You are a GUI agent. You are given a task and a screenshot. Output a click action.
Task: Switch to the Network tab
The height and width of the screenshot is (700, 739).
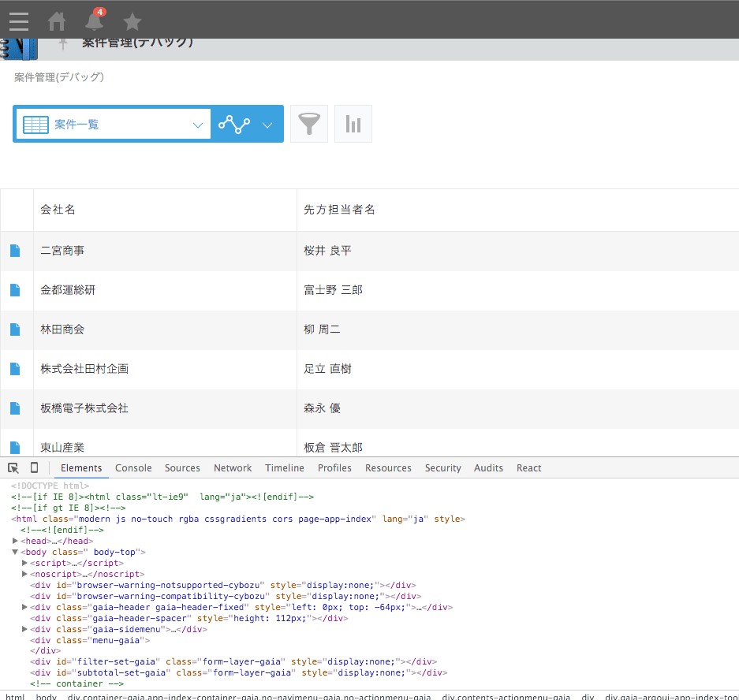tap(233, 467)
